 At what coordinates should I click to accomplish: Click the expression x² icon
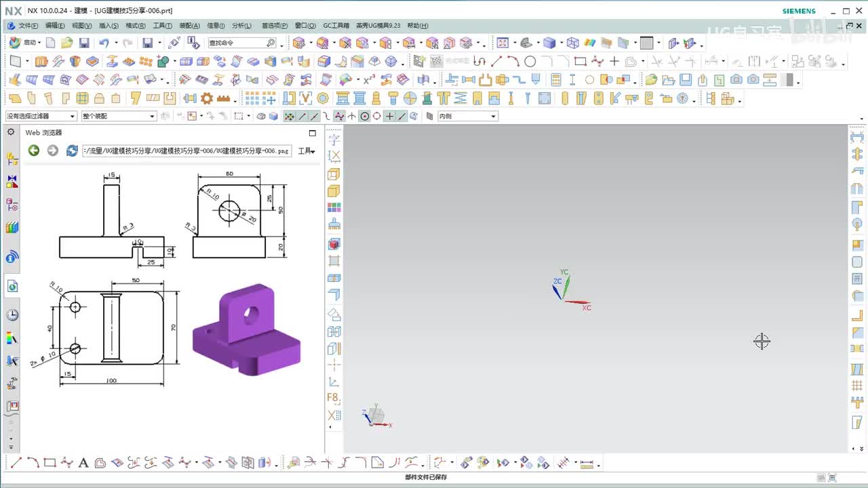(369, 79)
